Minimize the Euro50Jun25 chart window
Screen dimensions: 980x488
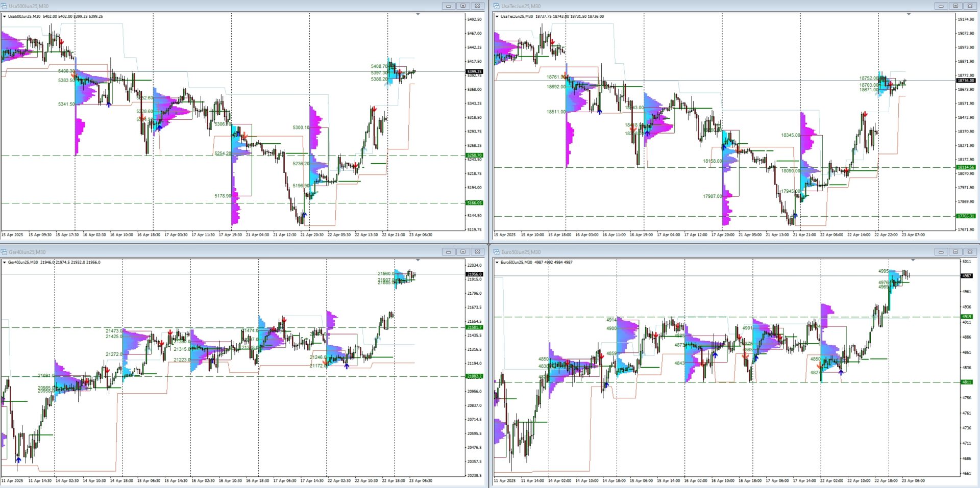(941, 252)
